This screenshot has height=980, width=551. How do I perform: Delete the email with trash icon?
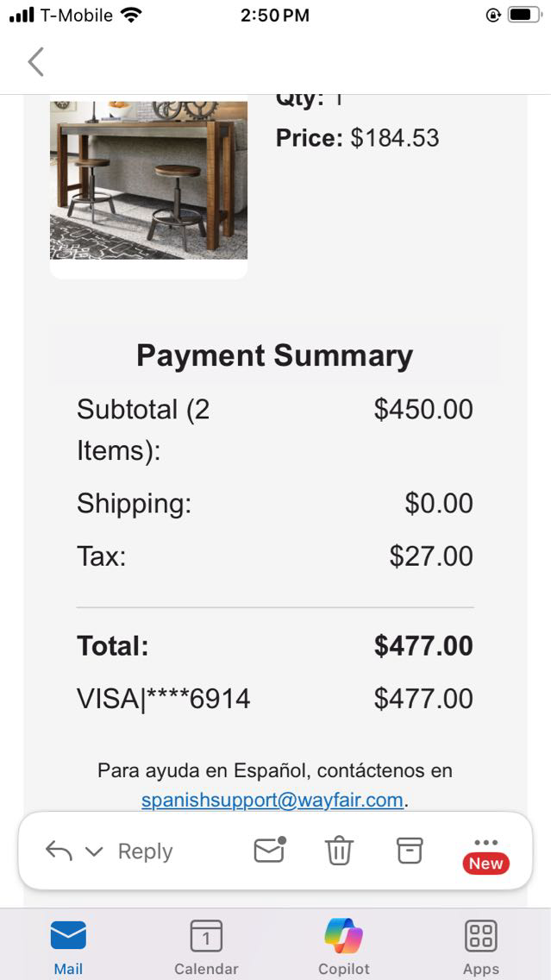339,851
